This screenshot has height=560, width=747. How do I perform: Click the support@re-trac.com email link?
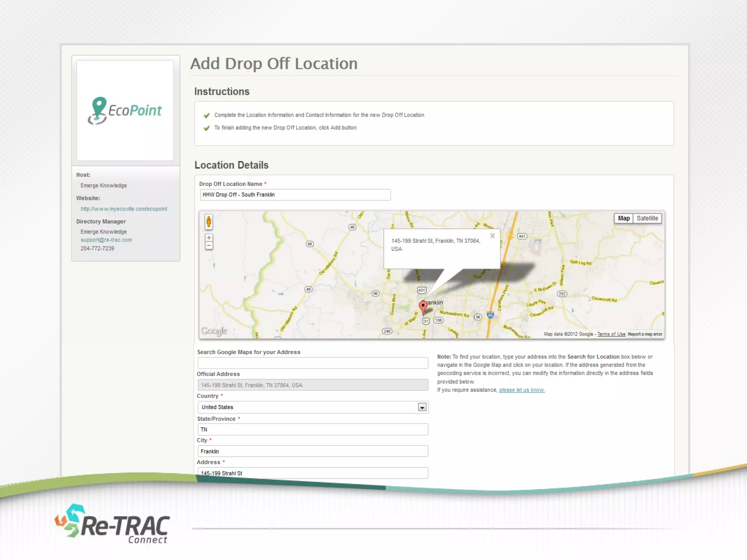point(106,240)
